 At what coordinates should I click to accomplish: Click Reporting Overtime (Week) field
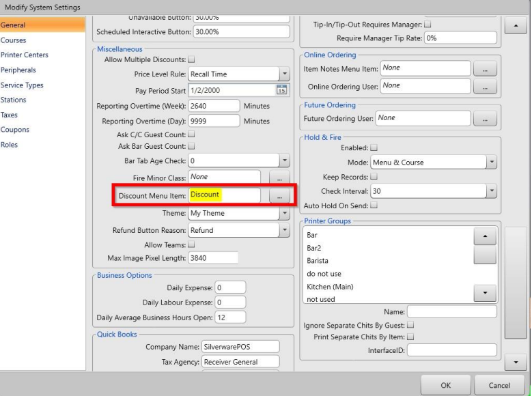[214, 106]
